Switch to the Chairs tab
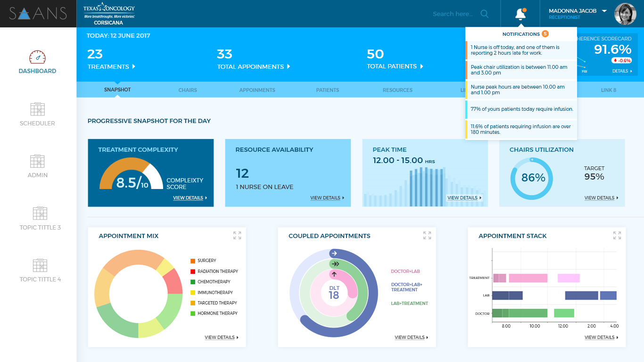Viewport: 644px width, 362px height. click(x=188, y=90)
